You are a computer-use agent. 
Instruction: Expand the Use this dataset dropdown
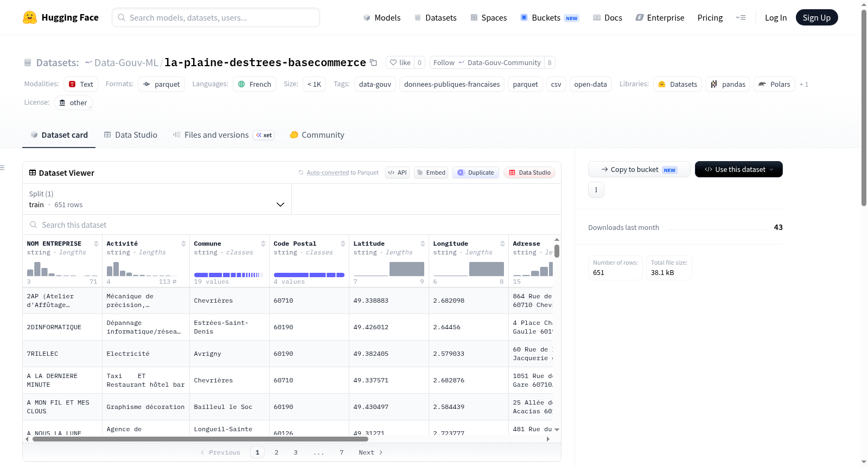coord(738,169)
